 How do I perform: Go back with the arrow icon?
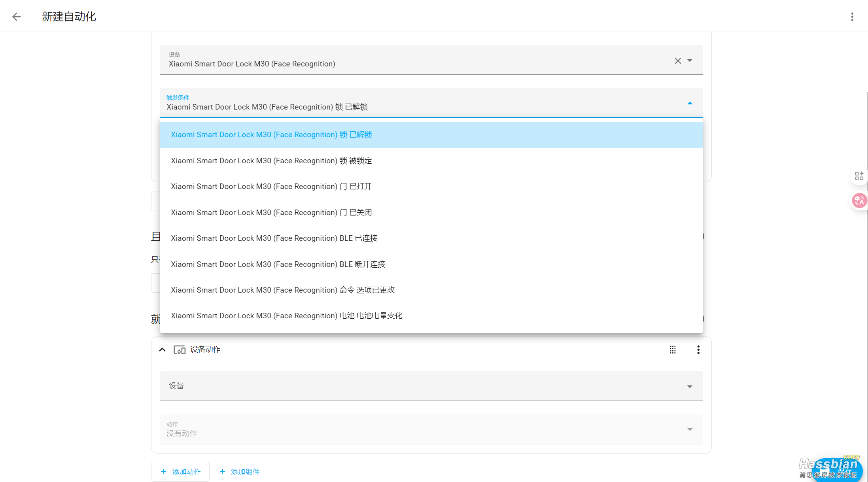pyautogui.click(x=16, y=17)
